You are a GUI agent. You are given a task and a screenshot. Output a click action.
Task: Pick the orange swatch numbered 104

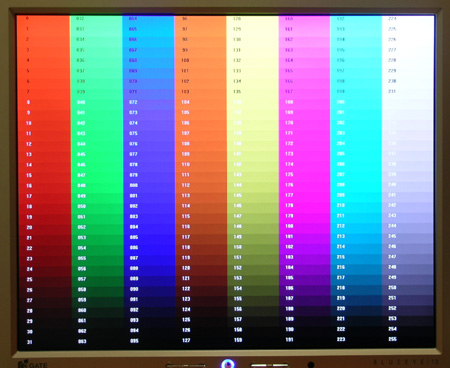pos(200,102)
